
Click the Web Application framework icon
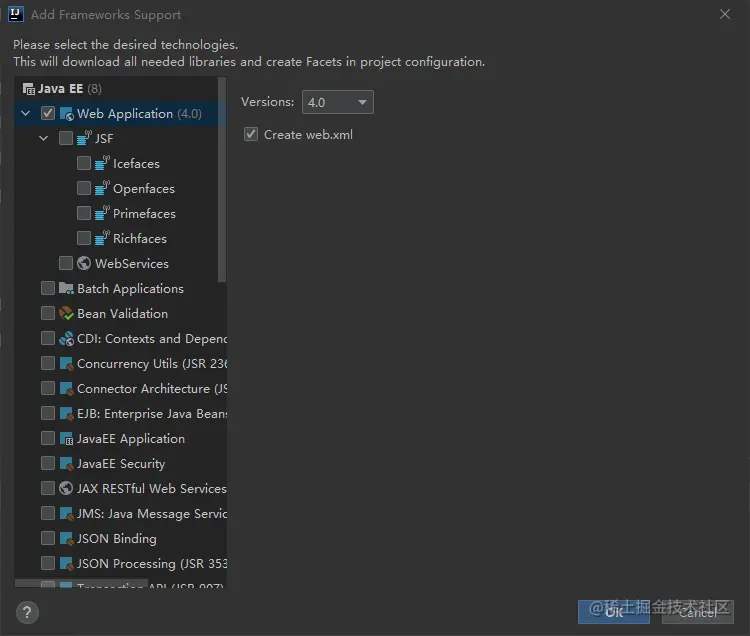pos(66,114)
